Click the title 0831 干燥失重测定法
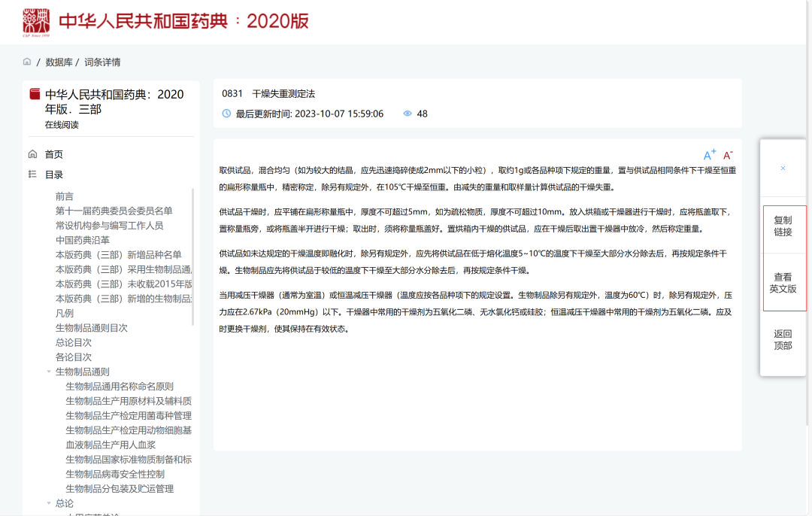This screenshot has width=812, height=516. coord(268,94)
